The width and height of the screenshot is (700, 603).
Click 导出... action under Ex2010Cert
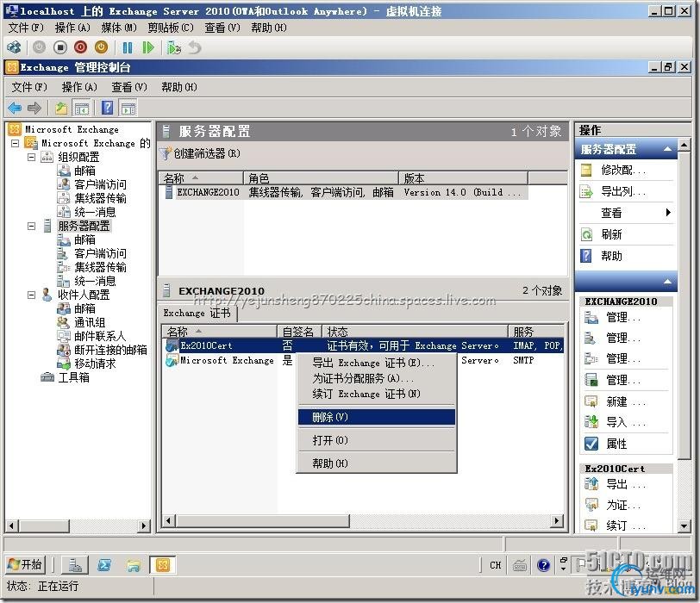(x=626, y=484)
